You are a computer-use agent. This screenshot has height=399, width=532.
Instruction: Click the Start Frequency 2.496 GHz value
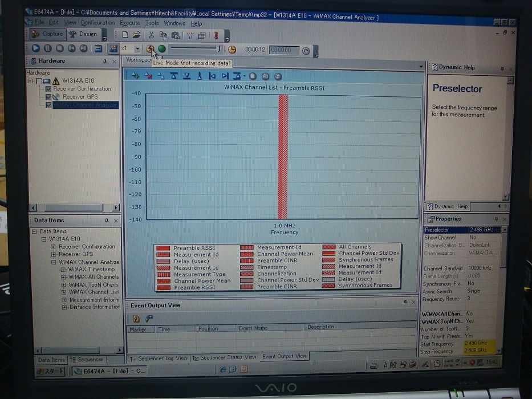(x=479, y=343)
